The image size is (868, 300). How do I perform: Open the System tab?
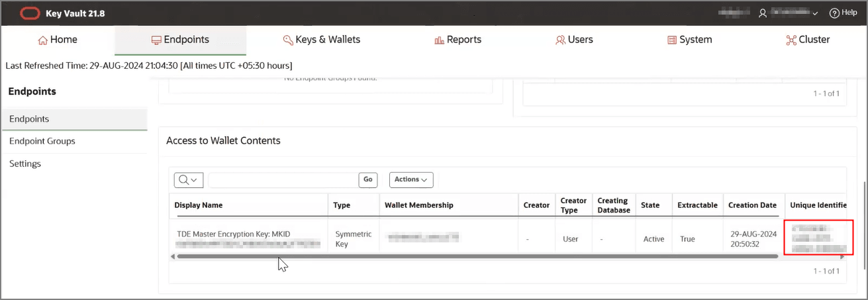(x=690, y=40)
